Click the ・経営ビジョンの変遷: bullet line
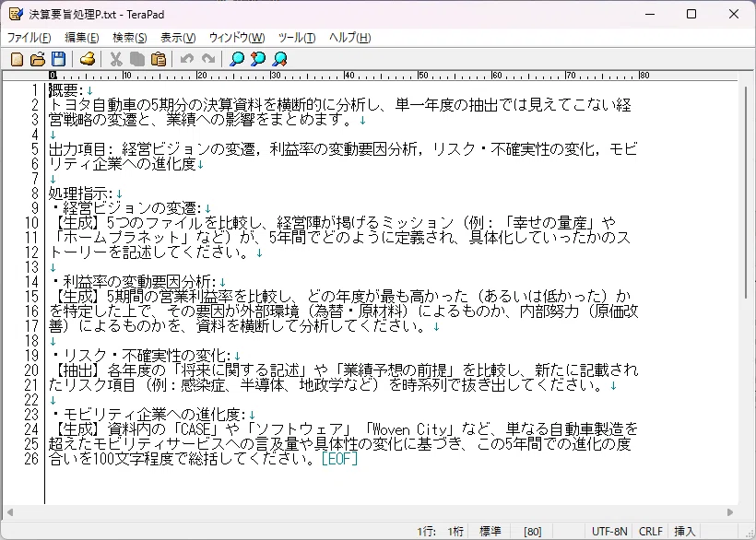This screenshot has width=756, height=540. [x=125, y=208]
